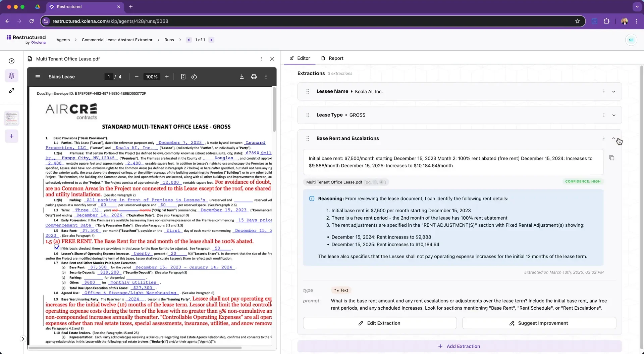
Task: Click the PDF page number field
Action: point(109,77)
